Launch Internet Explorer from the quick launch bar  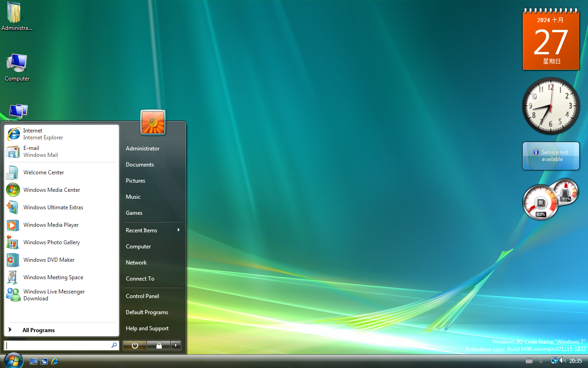tap(55, 361)
